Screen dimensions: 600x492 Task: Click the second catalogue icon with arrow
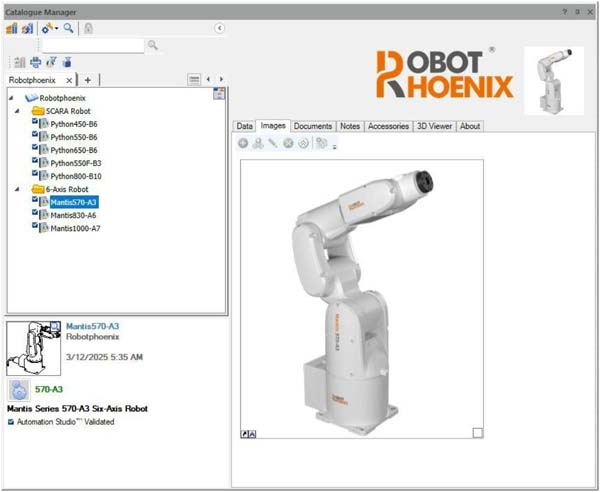click(27, 28)
